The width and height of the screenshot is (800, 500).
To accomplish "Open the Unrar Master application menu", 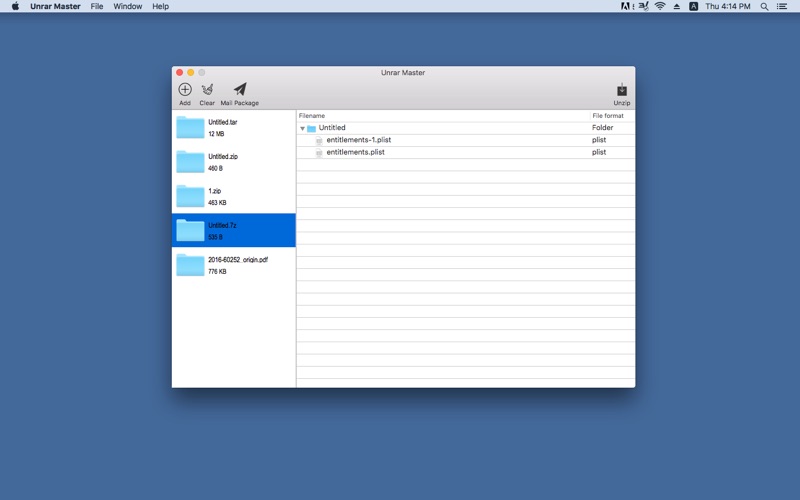I will (55, 6).
